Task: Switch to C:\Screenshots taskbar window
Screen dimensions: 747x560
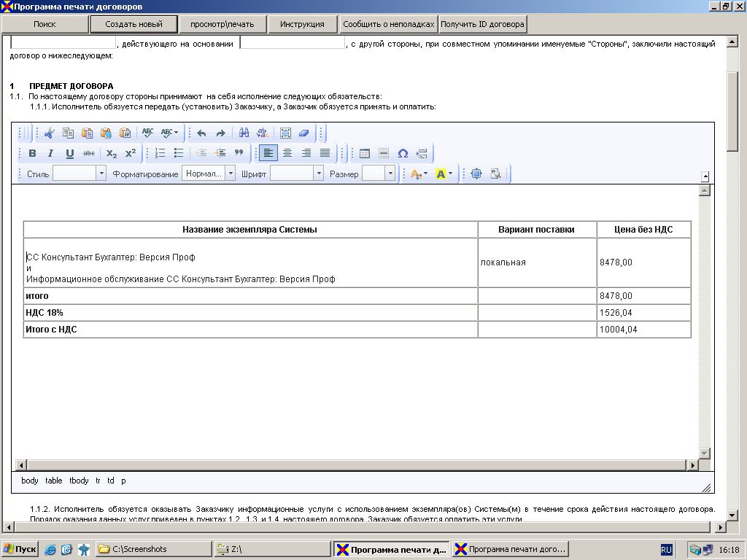Action: (x=153, y=549)
